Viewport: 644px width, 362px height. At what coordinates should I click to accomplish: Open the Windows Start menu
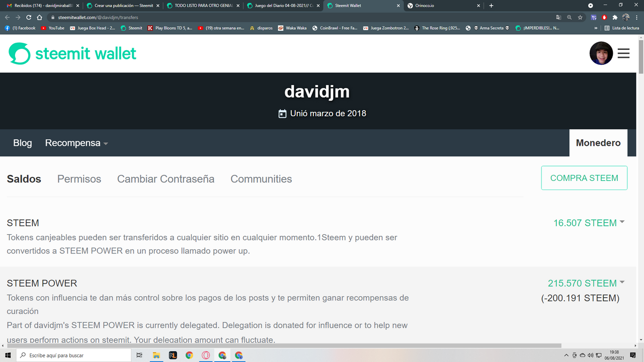pos(8,355)
